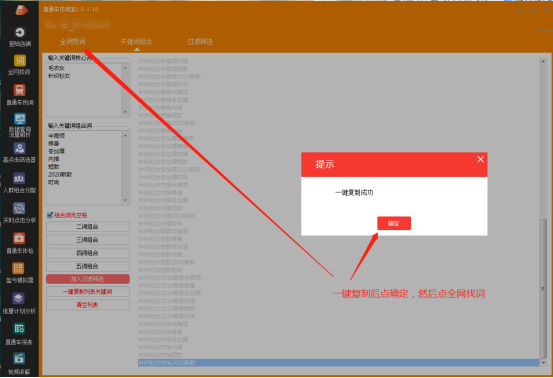553x378 pixels.
Task: Click the red 确定 button in dialog
Action: [394, 223]
